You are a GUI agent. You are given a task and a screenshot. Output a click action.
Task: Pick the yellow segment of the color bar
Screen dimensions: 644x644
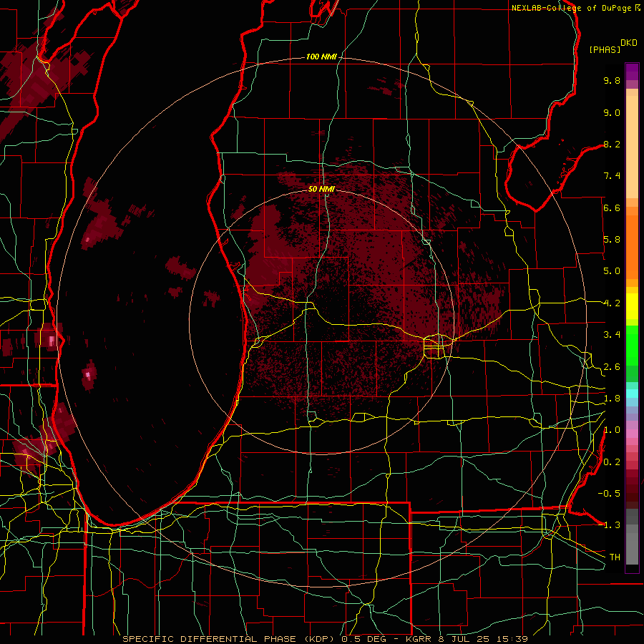[x=632, y=306]
